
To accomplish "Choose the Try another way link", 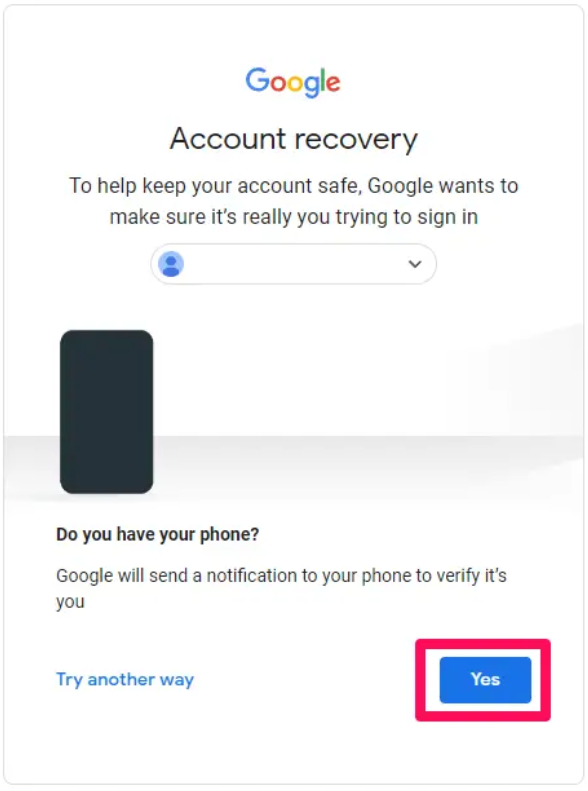I will [x=125, y=680].
